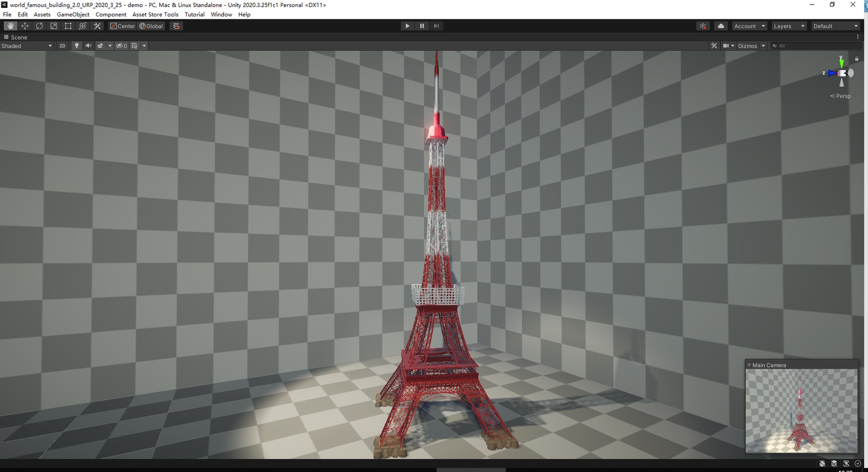Screen dimensions: 868x472
Task: Open Scene view component editor tools icon
Action: (714, 46)
